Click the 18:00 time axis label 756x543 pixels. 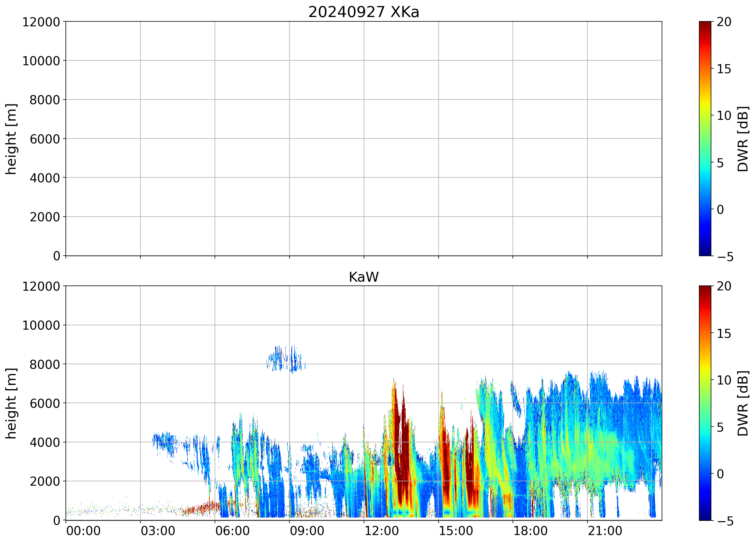point(530,531)
